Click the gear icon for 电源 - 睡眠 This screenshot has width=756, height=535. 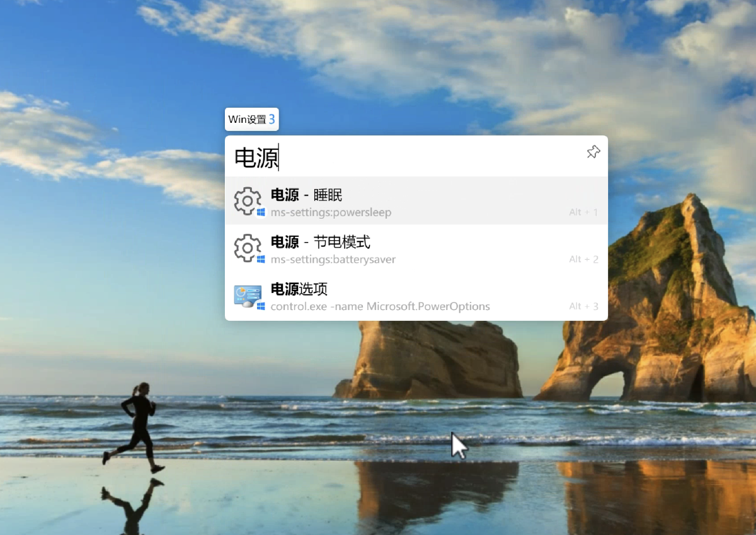[248, 201]
